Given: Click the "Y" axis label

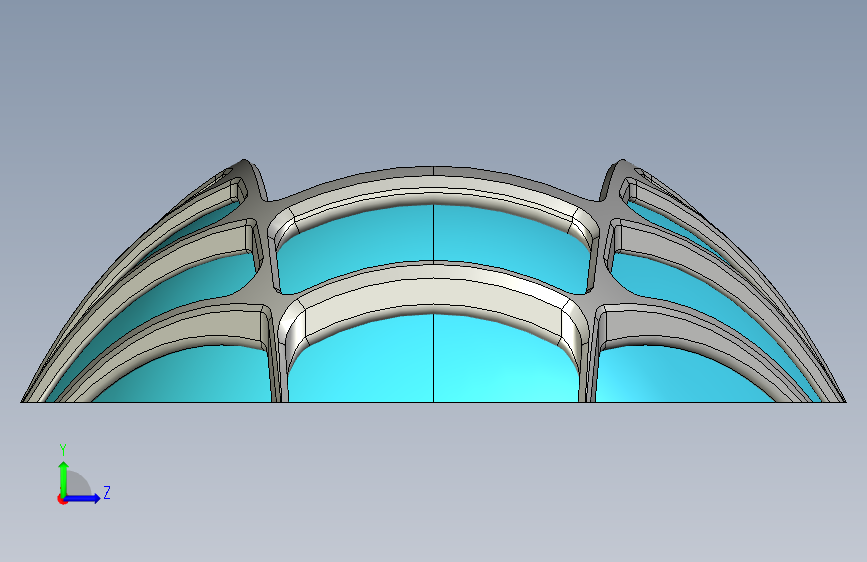Looking at the screenshot, I should 63,450.
